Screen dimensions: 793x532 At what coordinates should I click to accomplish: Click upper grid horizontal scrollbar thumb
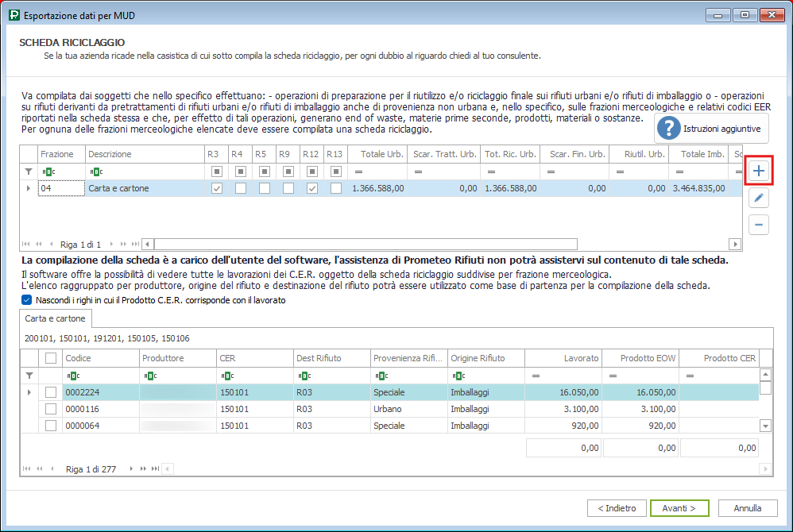(x=366, y=244)
